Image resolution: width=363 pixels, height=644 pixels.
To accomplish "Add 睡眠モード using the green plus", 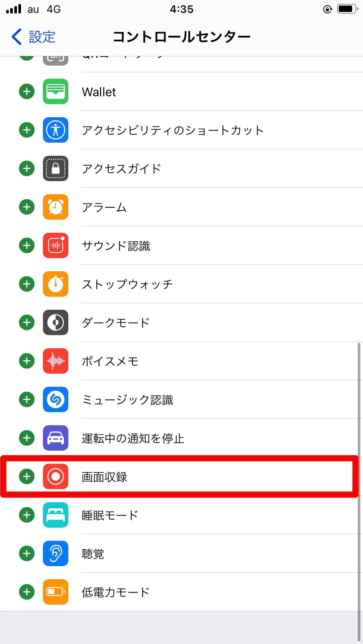I will pyautogui.click(x=27, y=515).
